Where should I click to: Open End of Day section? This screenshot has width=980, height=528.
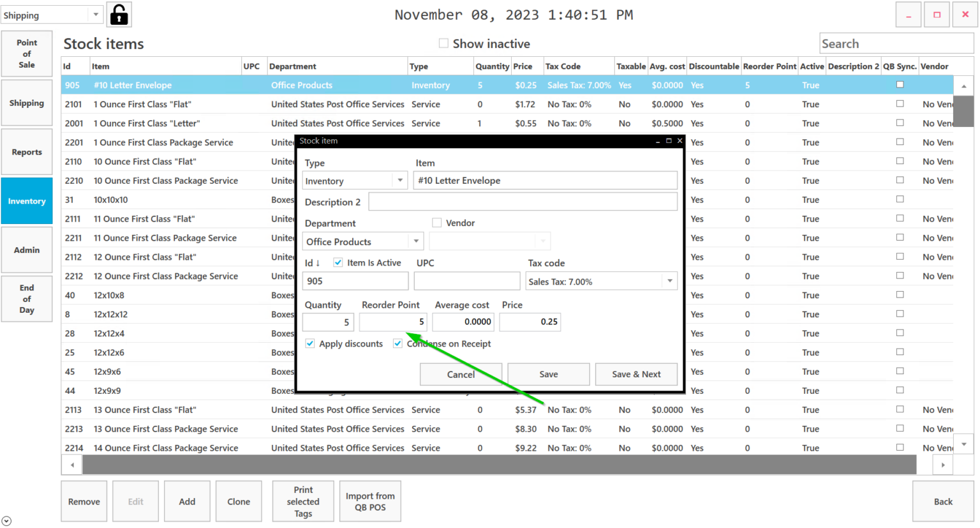click(x=27, y=299)
